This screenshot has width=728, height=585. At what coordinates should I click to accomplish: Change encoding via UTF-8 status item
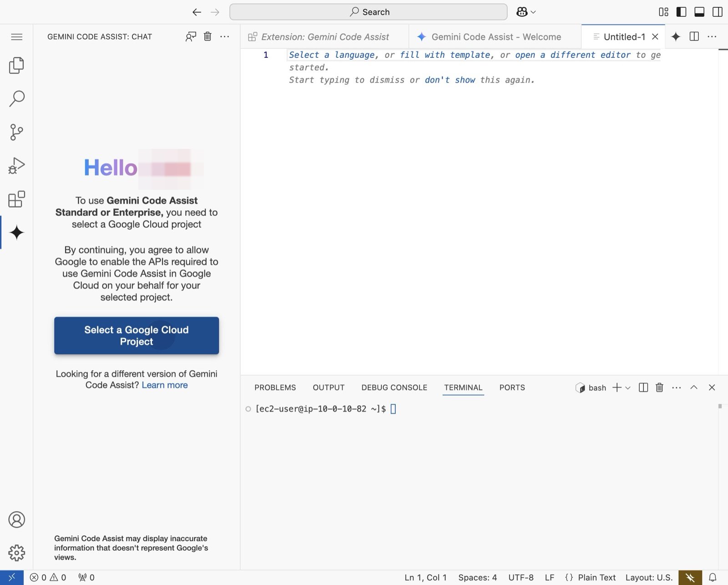point(521,577)
